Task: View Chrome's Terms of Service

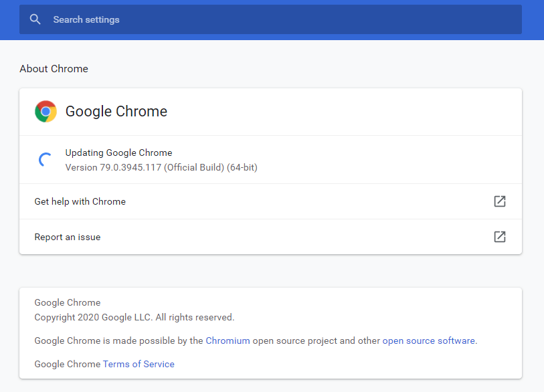Action: [139, 364]
